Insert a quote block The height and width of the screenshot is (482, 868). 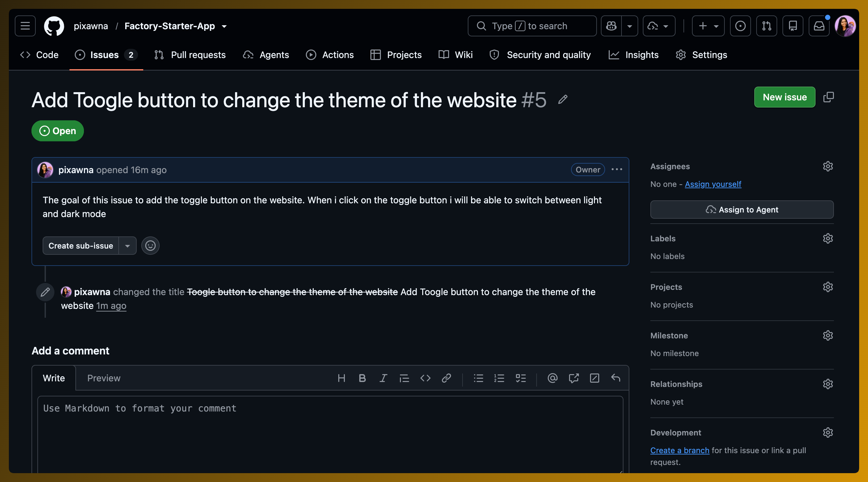coord(404,378)
